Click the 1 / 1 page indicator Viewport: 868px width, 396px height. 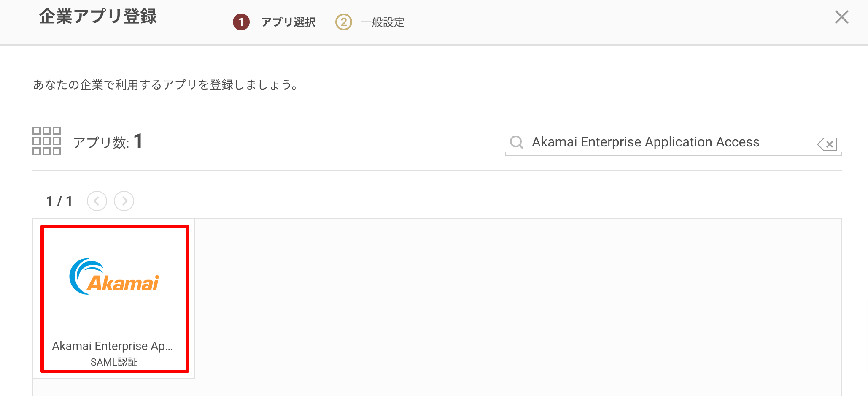[x=59, y=201]
